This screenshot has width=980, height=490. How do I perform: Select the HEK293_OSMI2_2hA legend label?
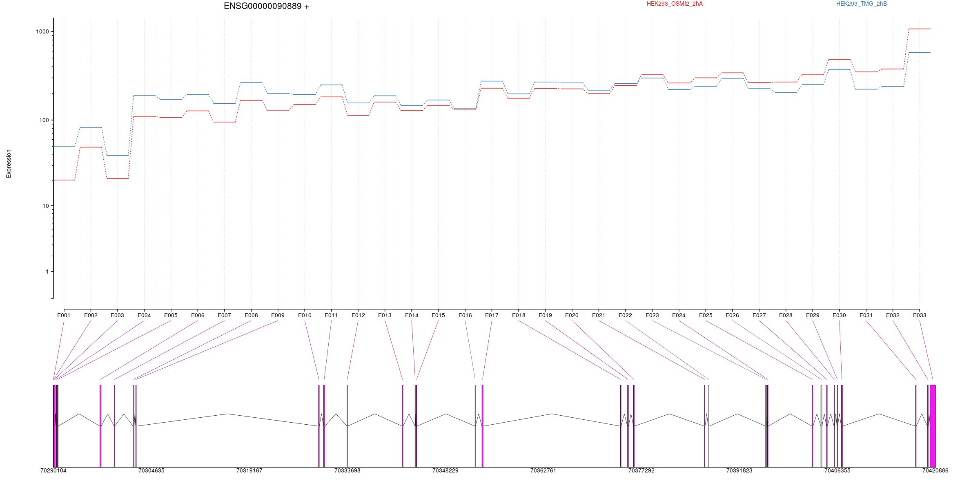click(675, 4)
